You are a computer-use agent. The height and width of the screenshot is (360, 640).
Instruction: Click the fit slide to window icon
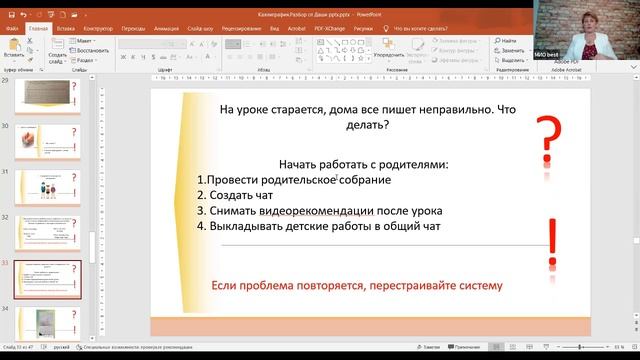[635, 347]
